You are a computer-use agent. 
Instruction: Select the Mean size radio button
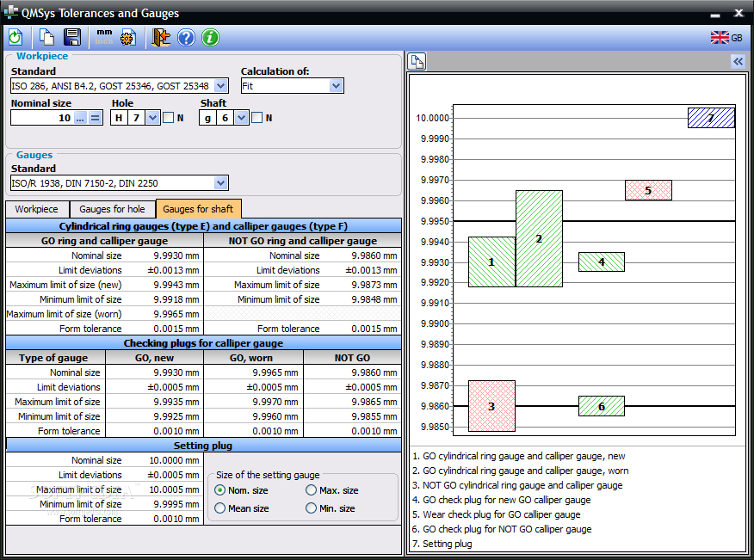click(x=219, y=508)
